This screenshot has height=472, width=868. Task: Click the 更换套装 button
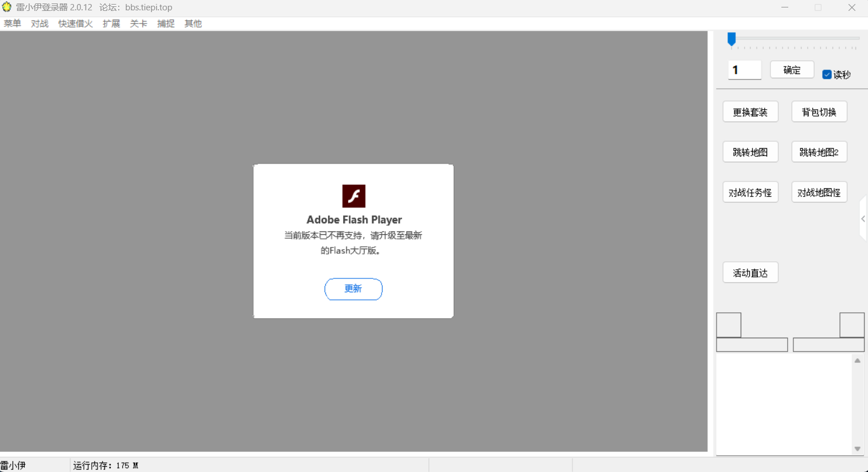pyautogui.click(x=750, y=112)
